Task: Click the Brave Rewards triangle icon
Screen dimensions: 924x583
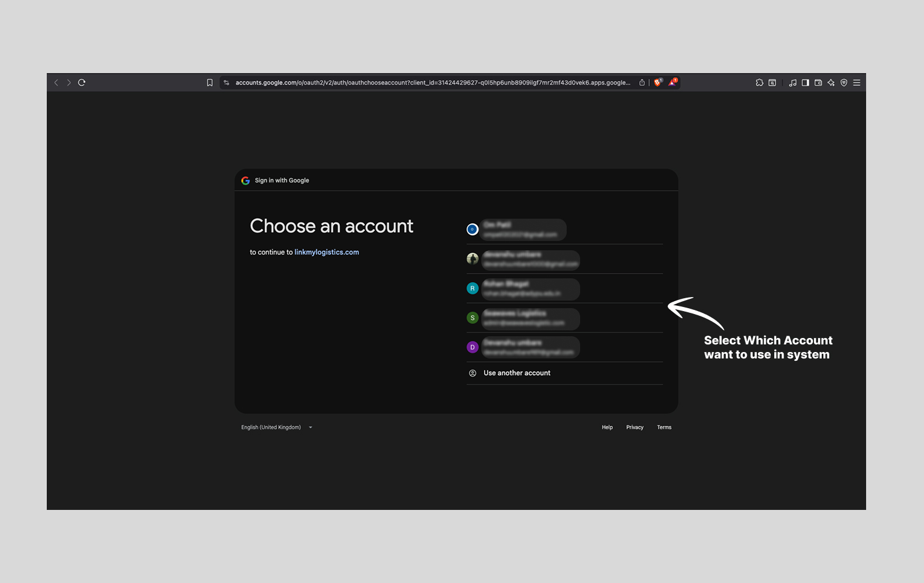Action: point(673,82)
